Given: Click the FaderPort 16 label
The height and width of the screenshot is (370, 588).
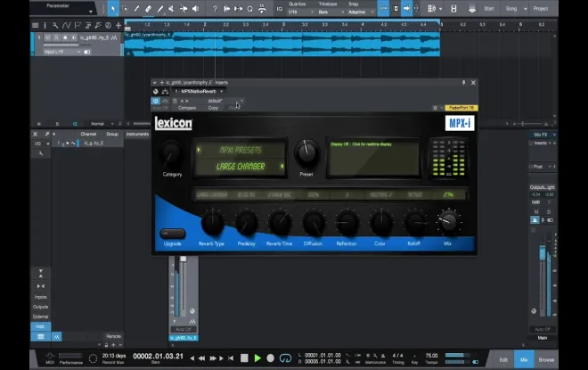Looking at the screenshot, I should pos(461,108).
